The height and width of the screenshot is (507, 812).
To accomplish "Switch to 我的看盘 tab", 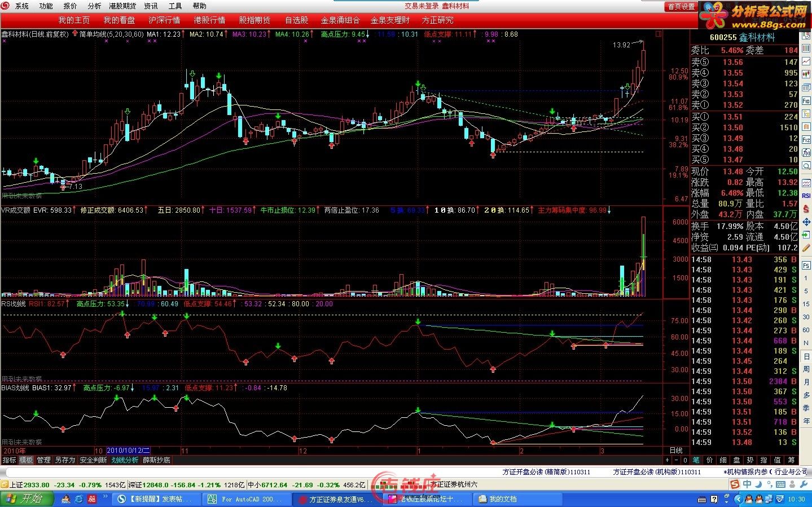I will tap(119, 20).
